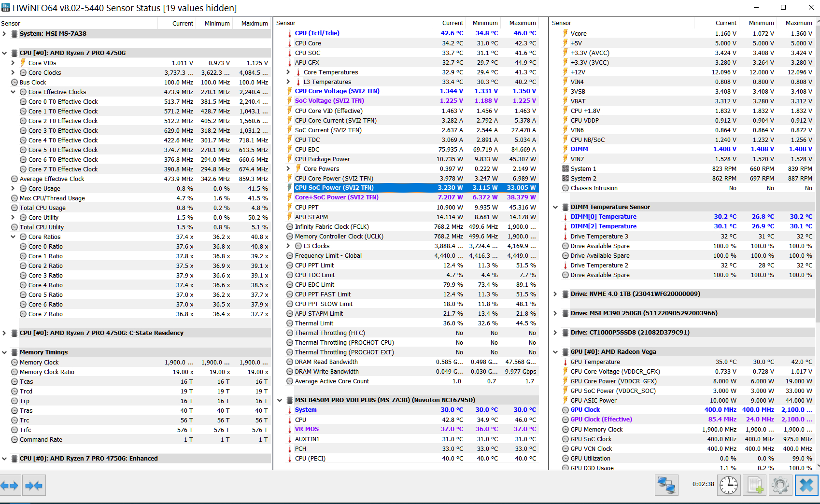Collapse the Core Ratios node
820x504 pixels.
(x=13, y=237)
